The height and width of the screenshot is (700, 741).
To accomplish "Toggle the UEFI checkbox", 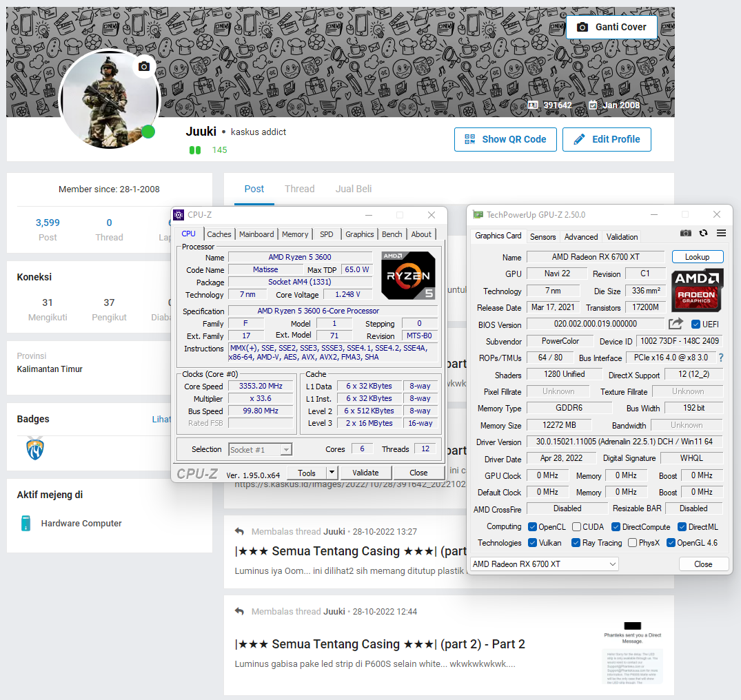I will coord(696,324).
